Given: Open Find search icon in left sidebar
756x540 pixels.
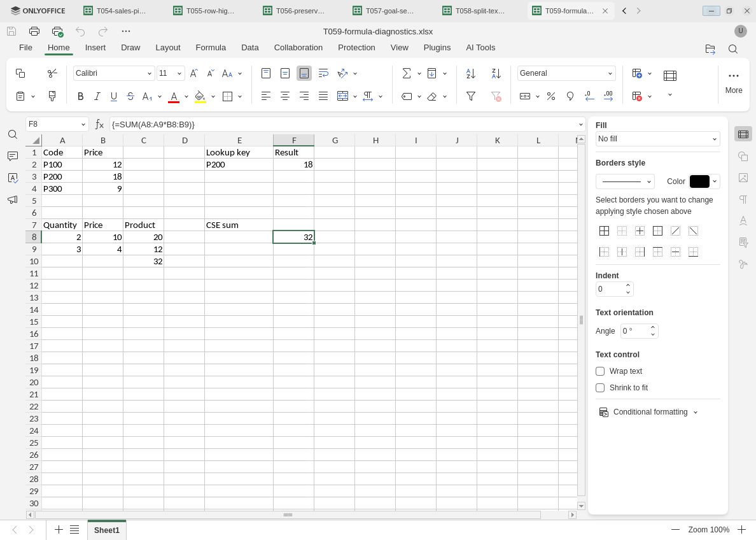Looking at the screenshot, I should tap(13, 134).
